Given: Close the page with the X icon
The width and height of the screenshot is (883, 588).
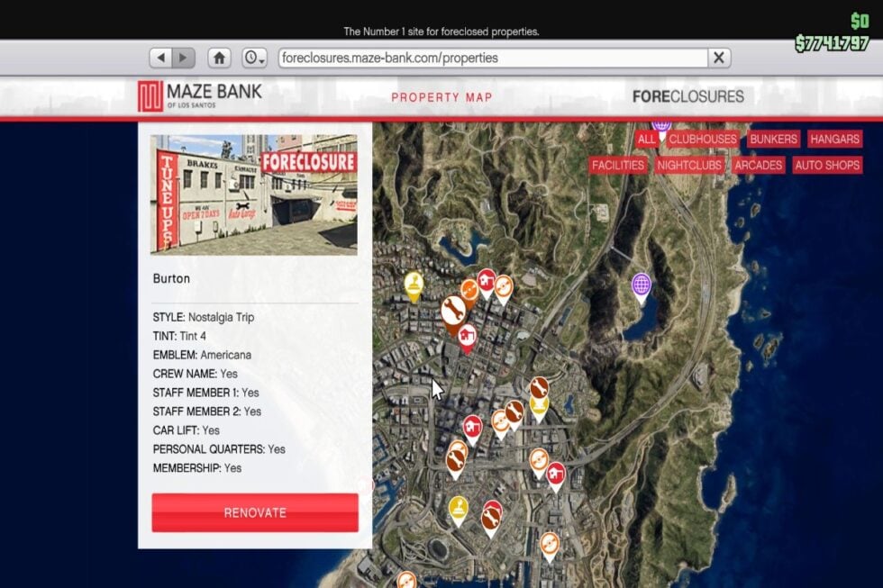Looking at the screenshot, I should point(718,58).
